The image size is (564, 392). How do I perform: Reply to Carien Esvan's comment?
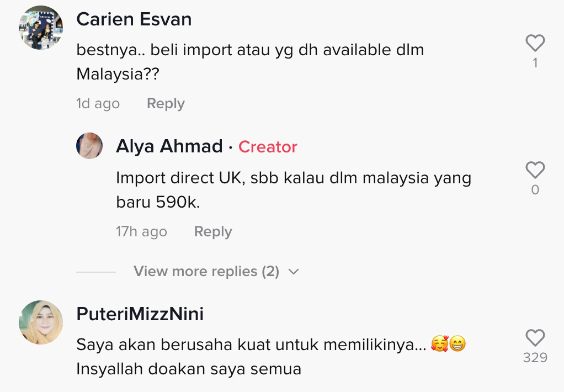coord(166,104)
